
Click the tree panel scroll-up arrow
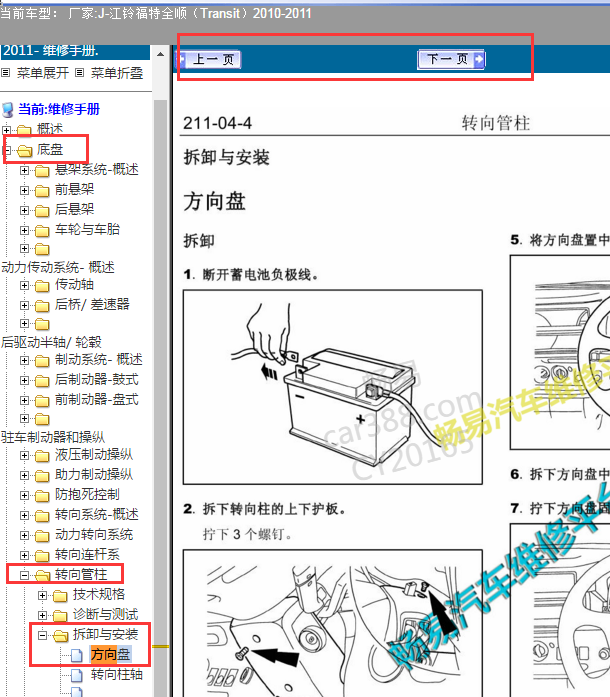point(161,54)
